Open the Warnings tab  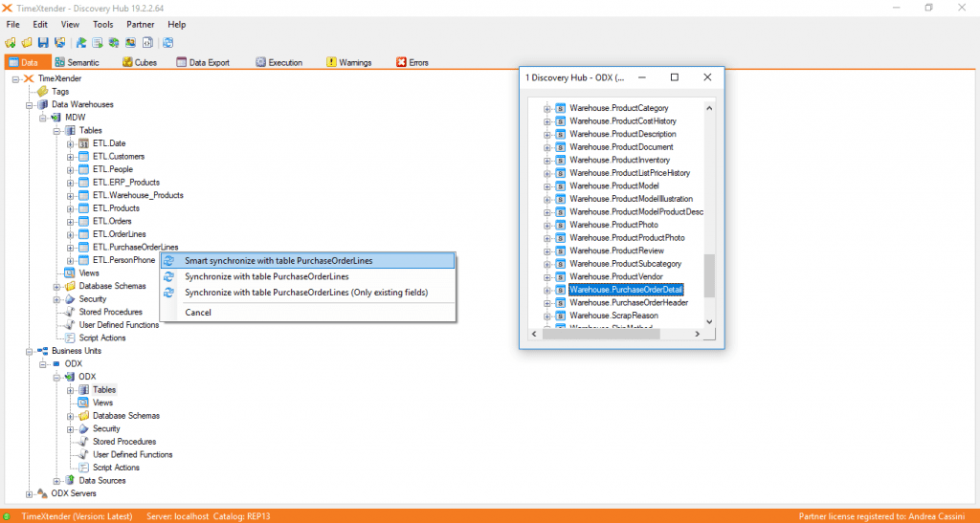click(348, 62)
